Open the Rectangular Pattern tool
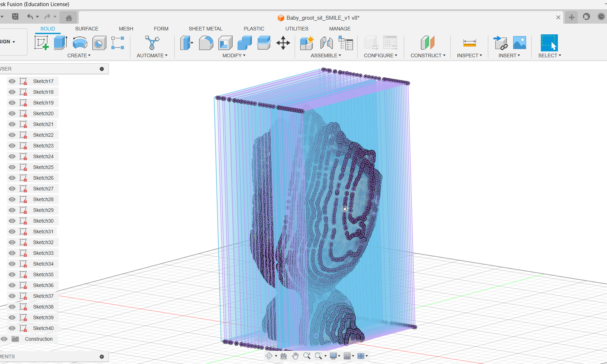607x364 pixels. point(118,43)
